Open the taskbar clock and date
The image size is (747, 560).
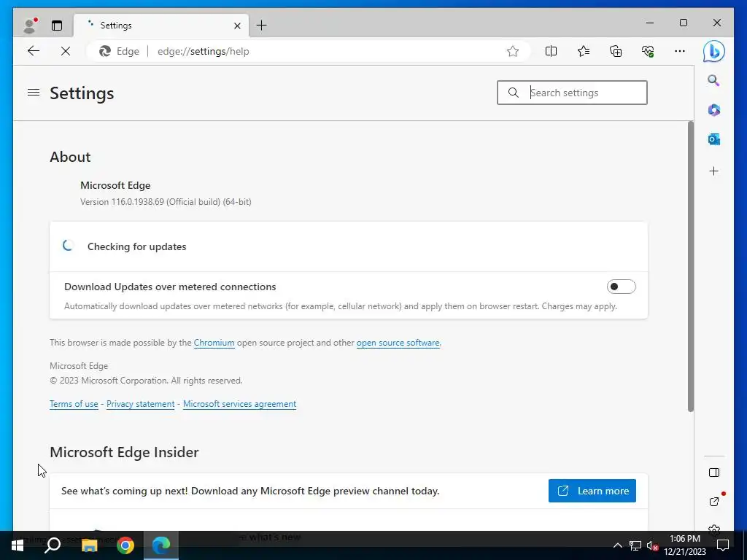pyautogui.click(x=685, y=545)
